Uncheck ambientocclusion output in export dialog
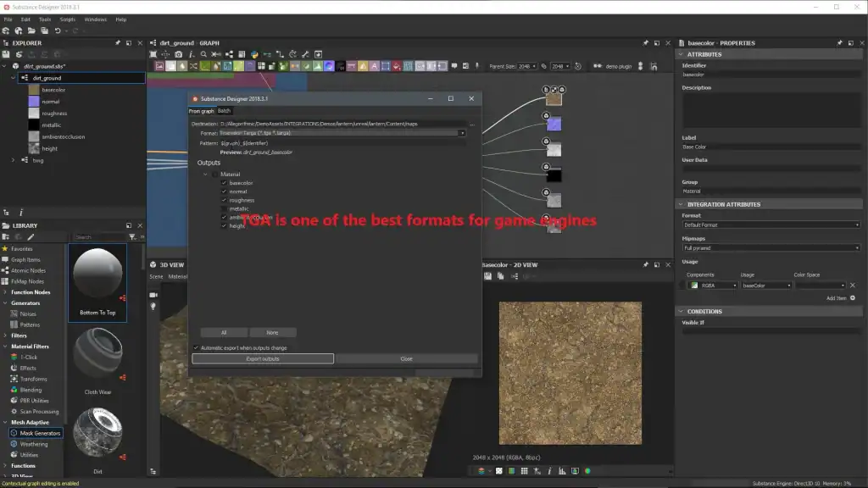 [x=224, y=218]
